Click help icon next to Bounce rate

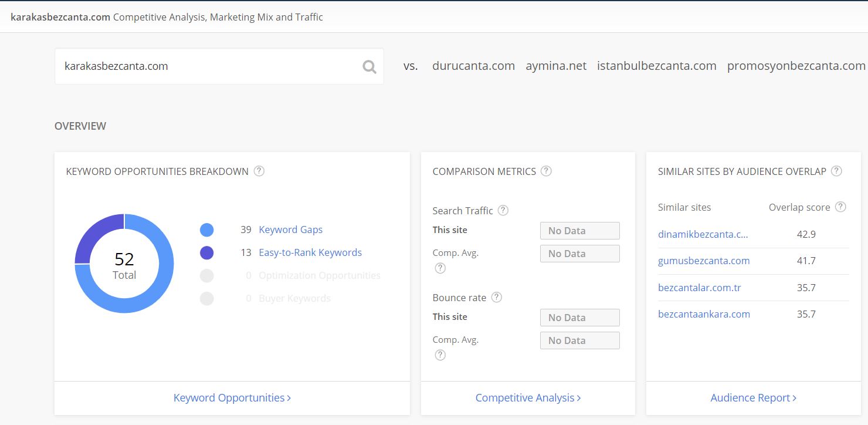point(497,297)
